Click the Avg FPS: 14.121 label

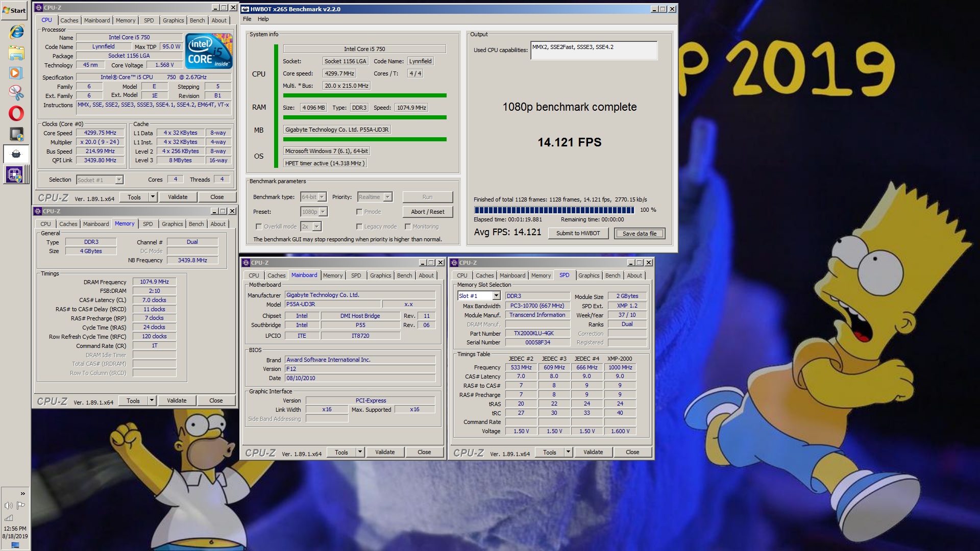tap(507, 232)
